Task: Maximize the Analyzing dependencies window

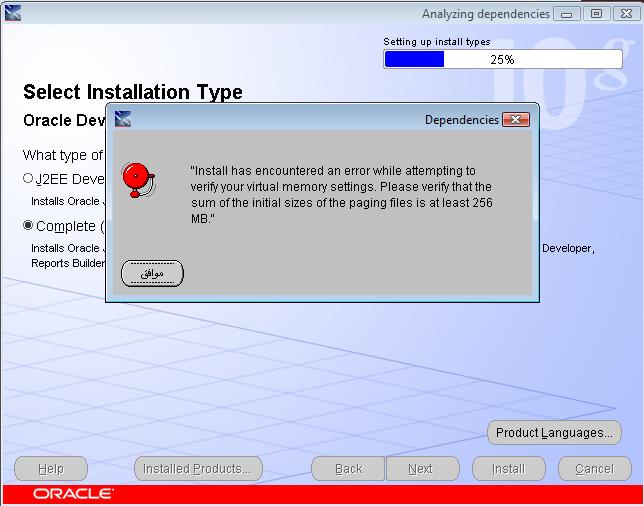Action: tap(597, 13)
